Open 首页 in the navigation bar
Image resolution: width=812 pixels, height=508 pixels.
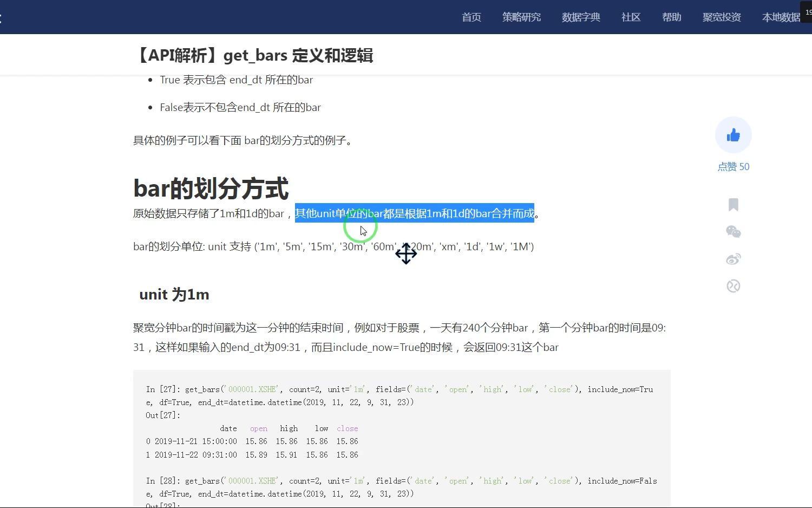point(472,17)
